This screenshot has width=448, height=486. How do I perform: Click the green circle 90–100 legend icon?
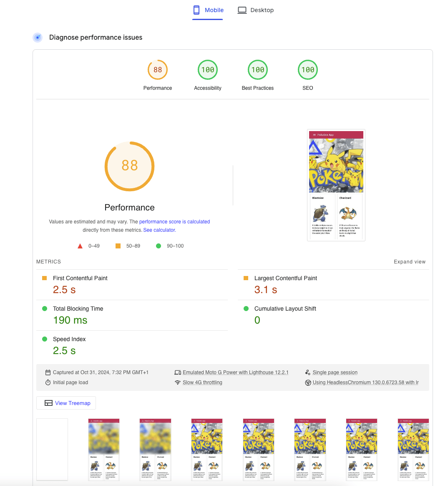click(159, 246)
